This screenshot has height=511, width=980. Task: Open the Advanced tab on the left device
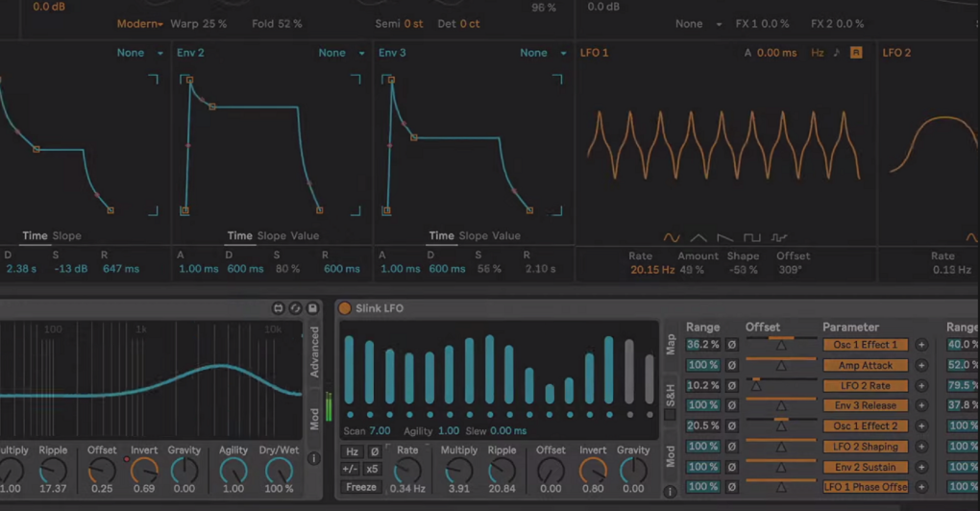(314, 352)
